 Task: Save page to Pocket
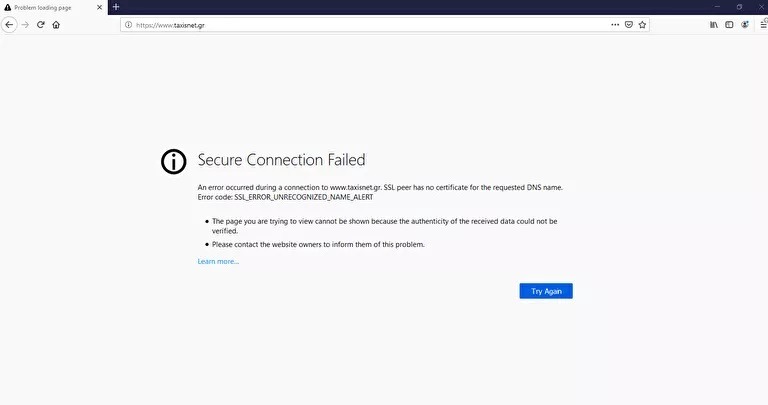coord(629,25)
